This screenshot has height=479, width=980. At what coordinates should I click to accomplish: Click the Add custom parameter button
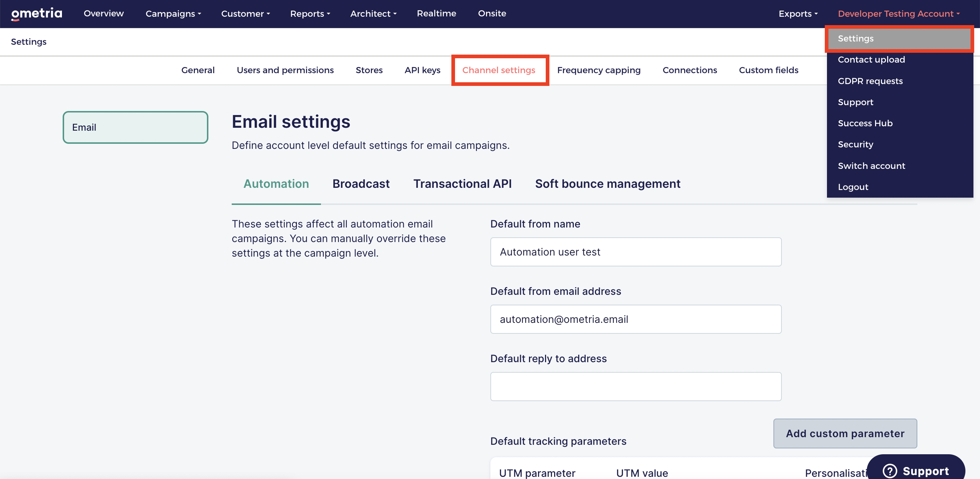[845, 434]
